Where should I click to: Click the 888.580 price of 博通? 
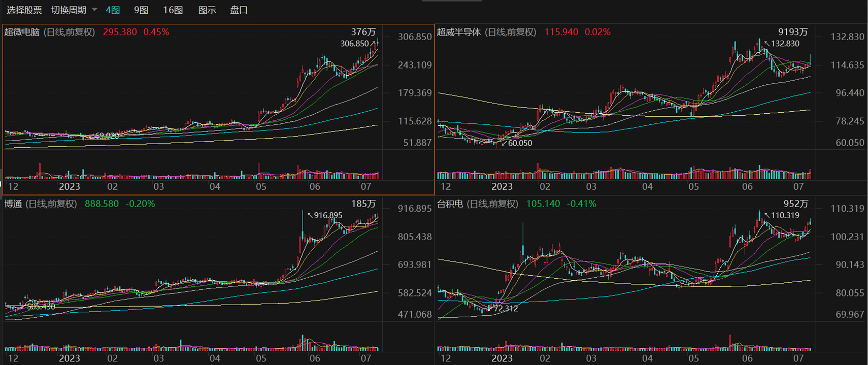pyautogui.click(x=102, y=204)
